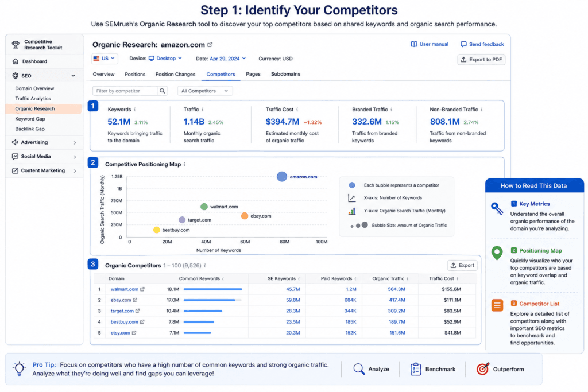Image resolution: width=588 pixels, height=392 pixels.
Task: Open the All Competitors filter dropdown
Action: pos(205,91)
